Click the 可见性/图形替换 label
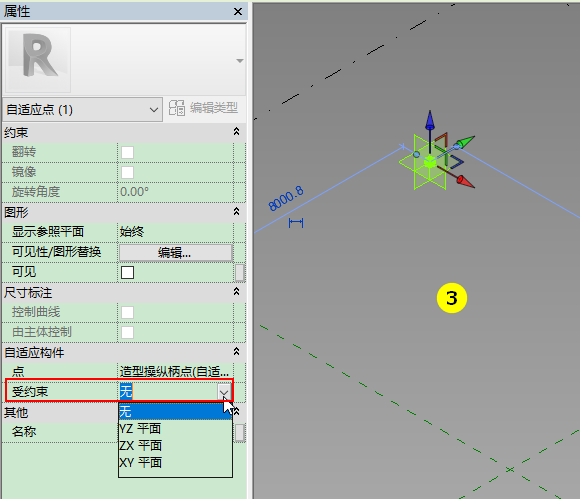 [x=56, y=252]
